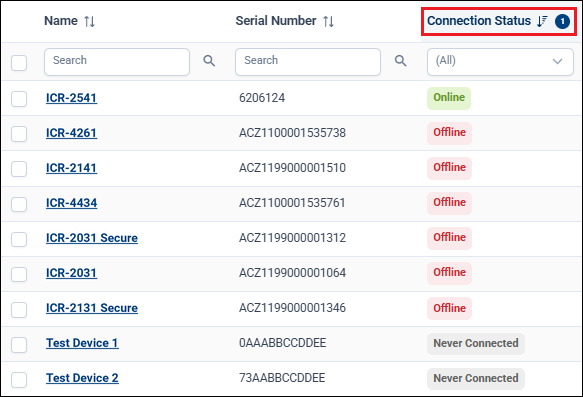The height and width of the screenshot is (397, 583).
Task: Sort the table by Name column arrows
Action: pos(89,22)
